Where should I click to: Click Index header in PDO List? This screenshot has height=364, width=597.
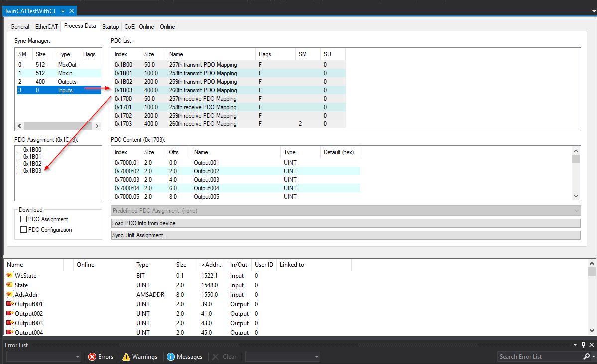(x=126, y=54)
